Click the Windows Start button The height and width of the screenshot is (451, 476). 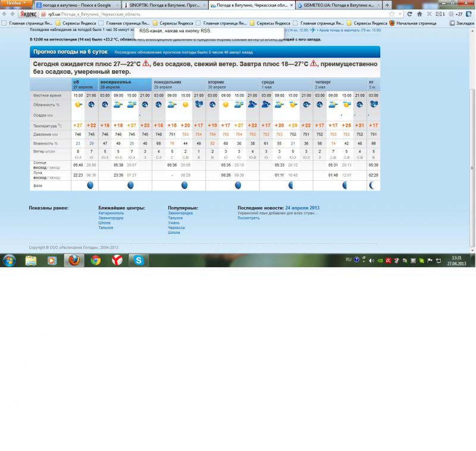(10, 260)
